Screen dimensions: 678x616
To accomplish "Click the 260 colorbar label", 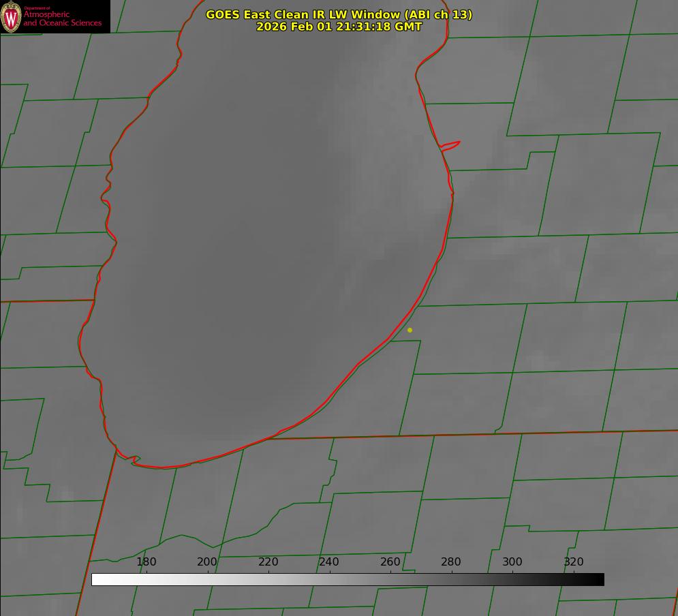I will [390, 561].
